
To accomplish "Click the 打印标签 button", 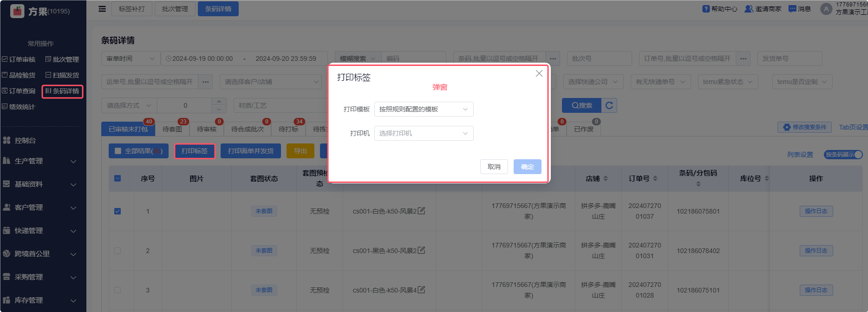I will [x=195, y=151].
